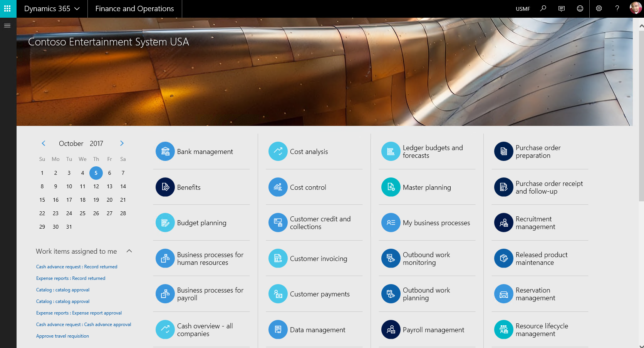Open Data management workspace icon
Viewport: 644px width, 348px height.
[x=278, y=330]
